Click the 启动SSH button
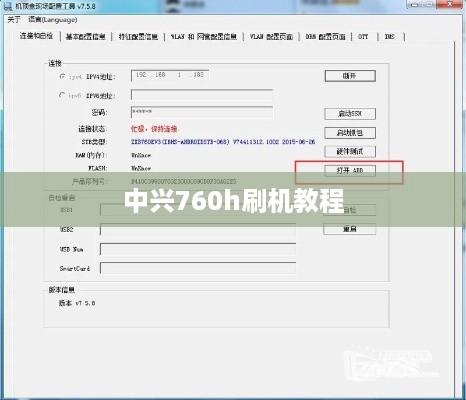Image resolution: width=466 pixels, height=400 pixels. pos(350,114)
